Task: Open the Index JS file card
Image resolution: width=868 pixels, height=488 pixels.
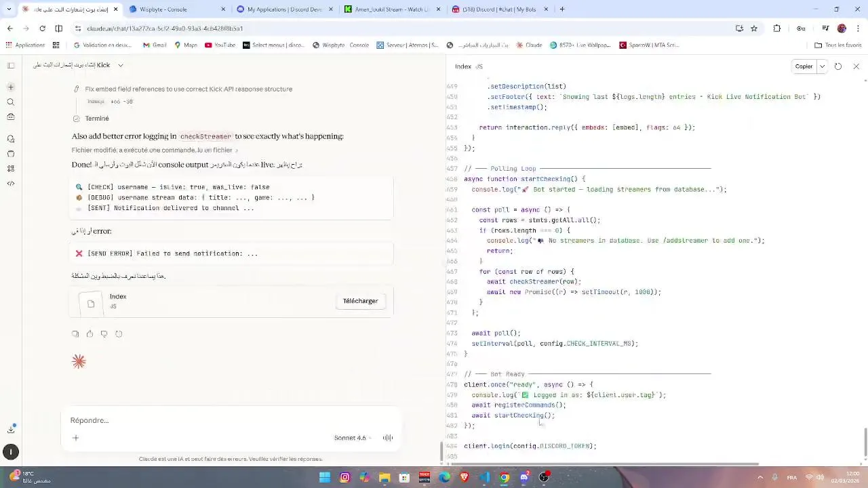Action: click(231, 302)
